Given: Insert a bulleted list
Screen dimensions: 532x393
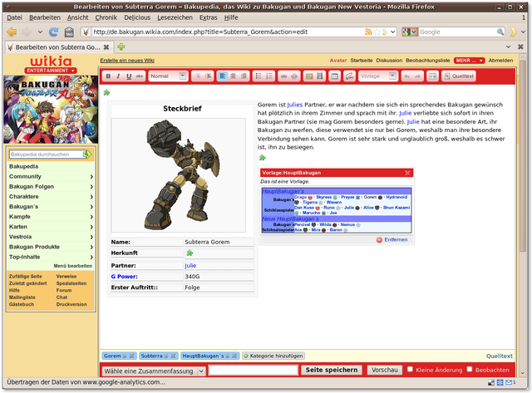Looking at the screenshot, I should 259,76.
